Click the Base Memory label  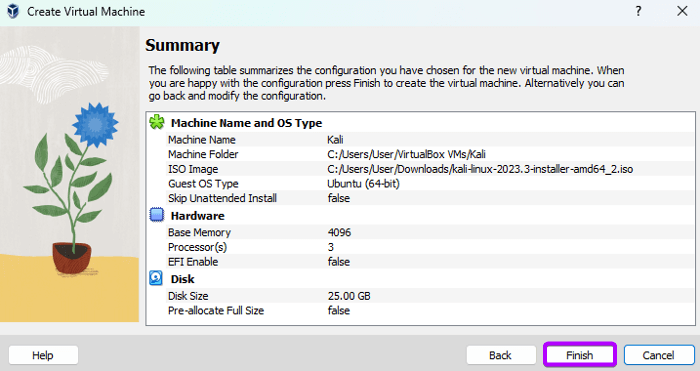(x=199, y=233)
